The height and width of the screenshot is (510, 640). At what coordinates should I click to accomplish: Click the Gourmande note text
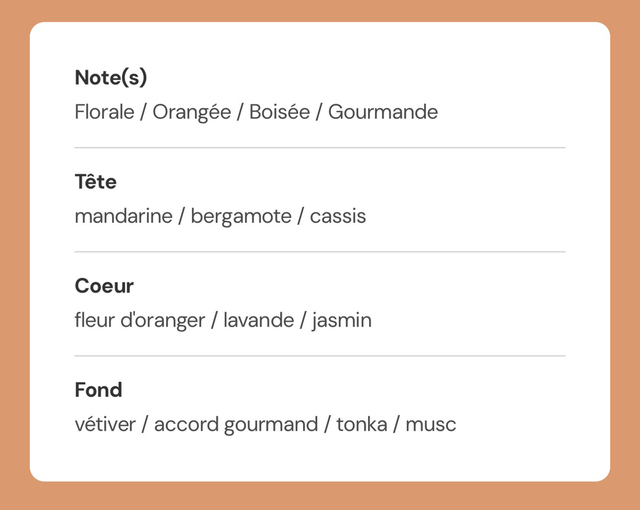point(383,112)
